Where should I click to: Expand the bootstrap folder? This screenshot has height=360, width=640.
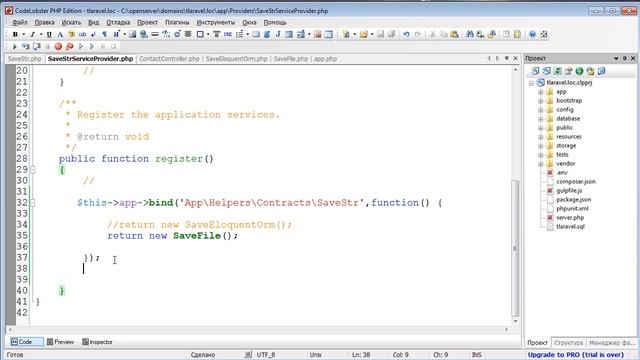(540, 101)
